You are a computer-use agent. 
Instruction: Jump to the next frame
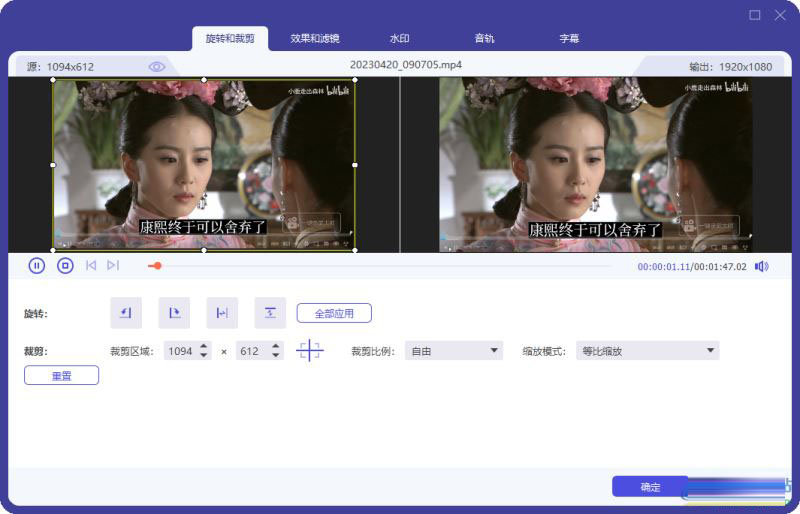(x=113, y=265)
